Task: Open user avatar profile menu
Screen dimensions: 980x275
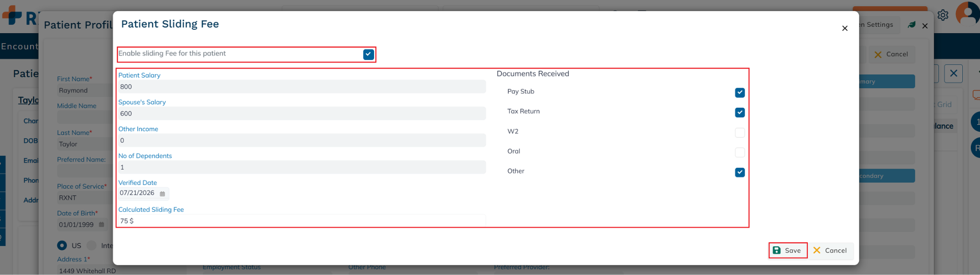Action: tap(967, 13)
